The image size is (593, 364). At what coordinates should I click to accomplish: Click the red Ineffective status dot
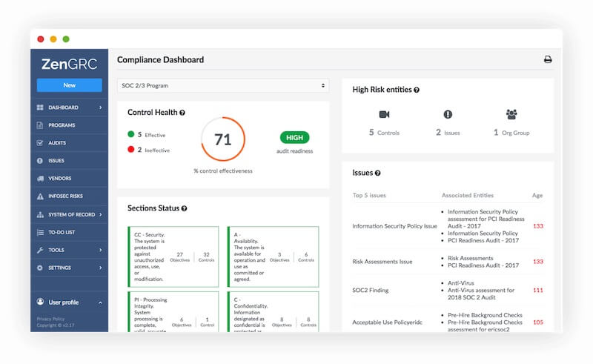tap(131, 149)
